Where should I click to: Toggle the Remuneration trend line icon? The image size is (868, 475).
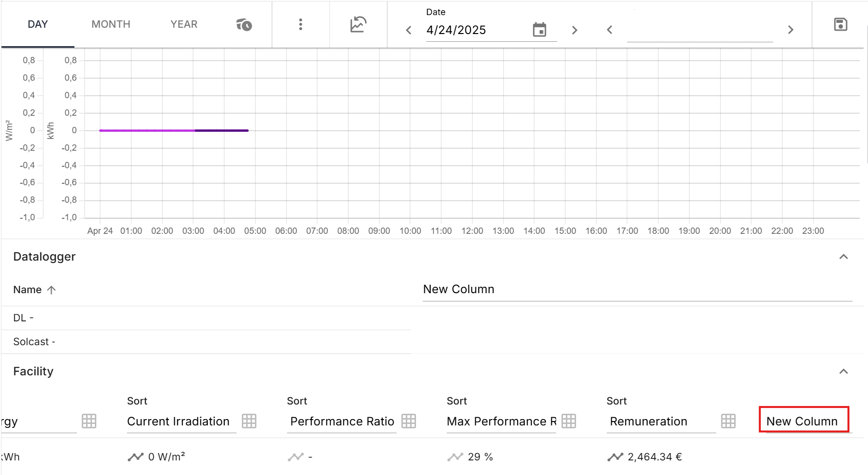click(615, 457)
